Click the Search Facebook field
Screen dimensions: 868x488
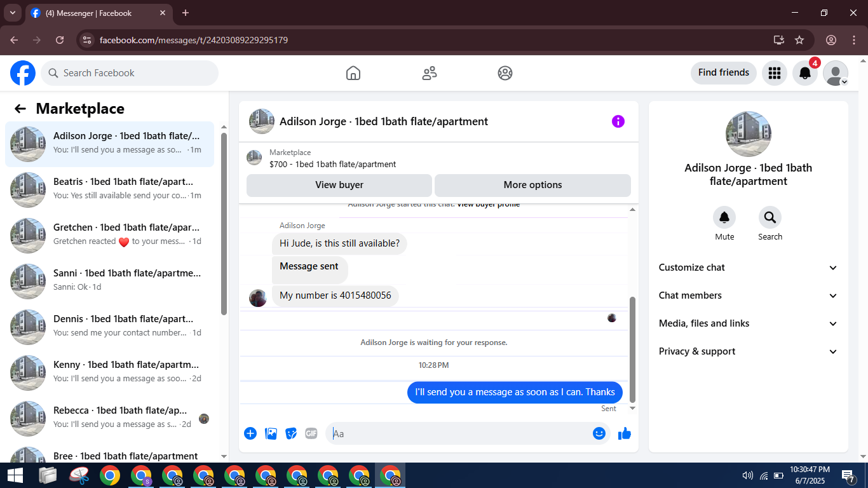point(130,73)
